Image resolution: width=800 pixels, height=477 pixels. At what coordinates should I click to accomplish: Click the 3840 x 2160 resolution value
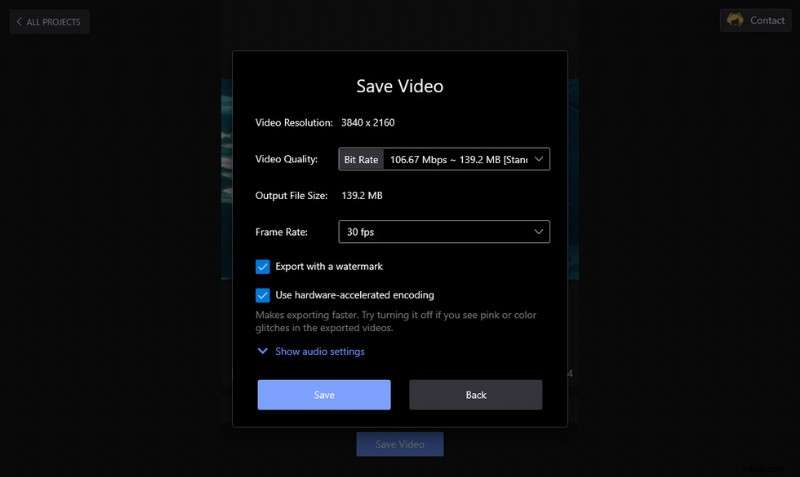pos(368,122)
